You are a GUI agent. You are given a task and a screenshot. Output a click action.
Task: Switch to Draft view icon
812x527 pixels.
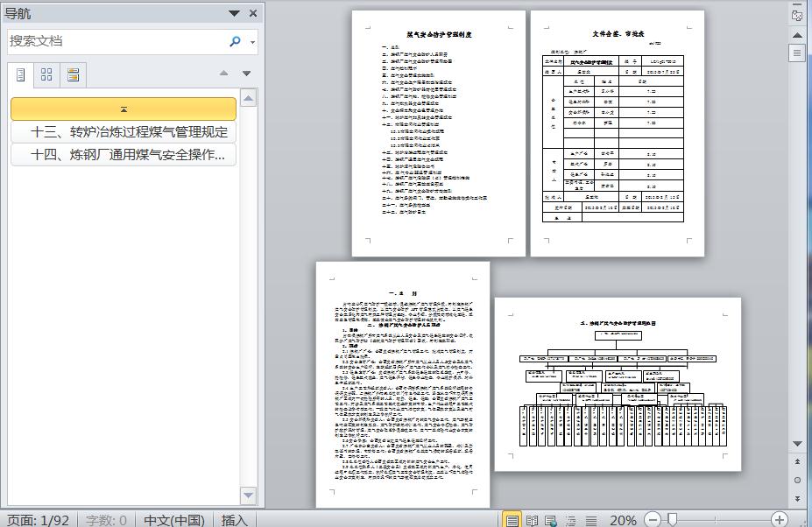[589, 520]
